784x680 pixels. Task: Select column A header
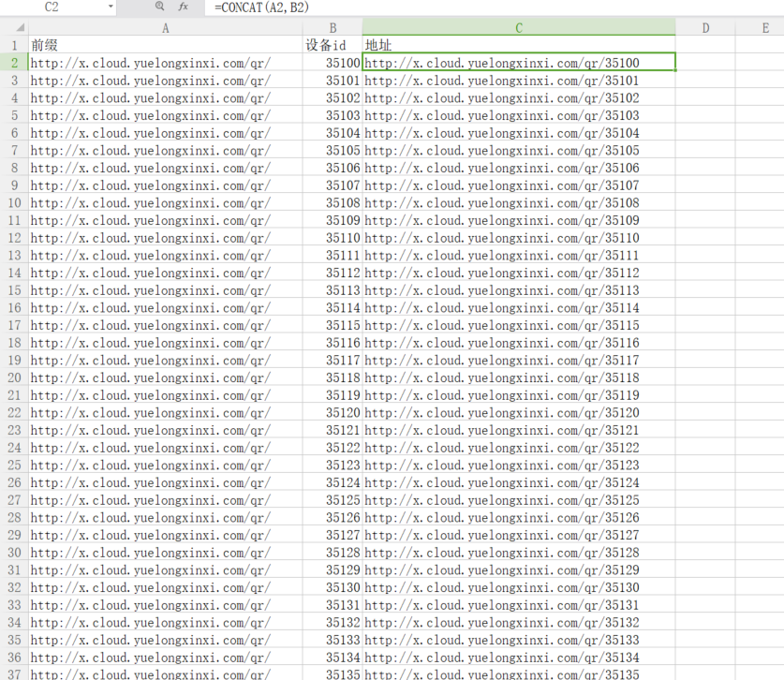166,28
